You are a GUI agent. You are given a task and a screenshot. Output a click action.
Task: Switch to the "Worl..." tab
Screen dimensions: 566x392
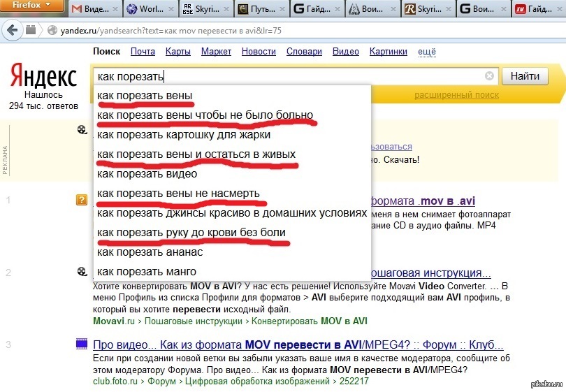(150, 9)
